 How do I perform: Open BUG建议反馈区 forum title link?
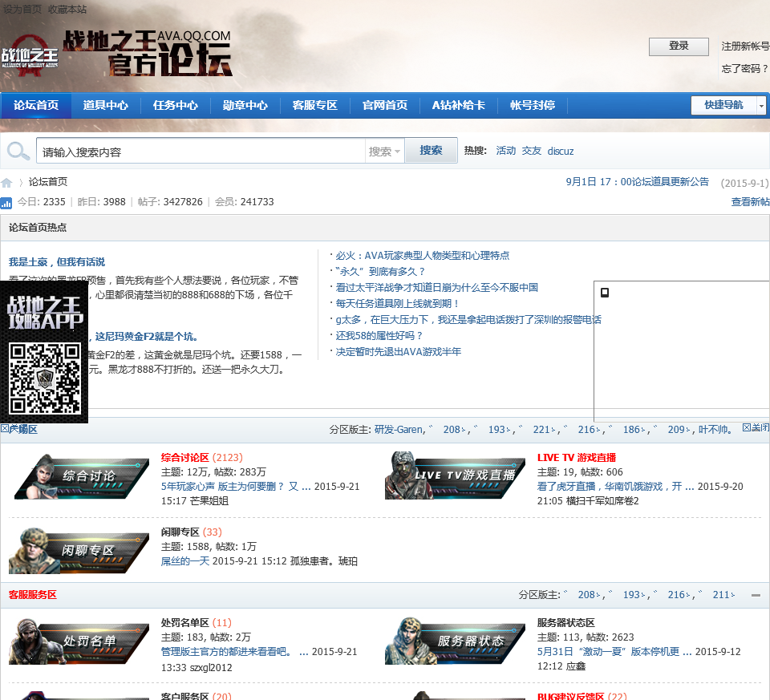pos(570,695)
